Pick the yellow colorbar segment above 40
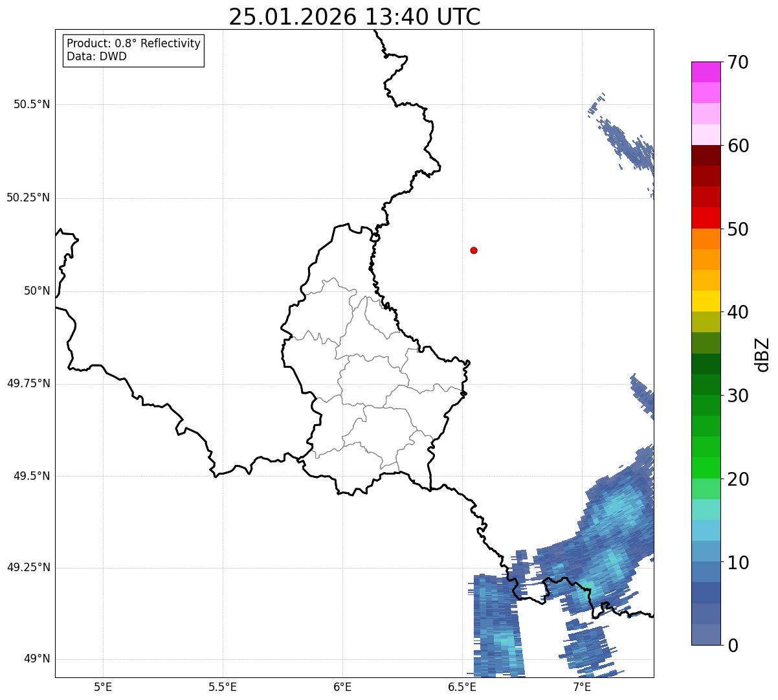778x700 pixels. tap(706, 301)
